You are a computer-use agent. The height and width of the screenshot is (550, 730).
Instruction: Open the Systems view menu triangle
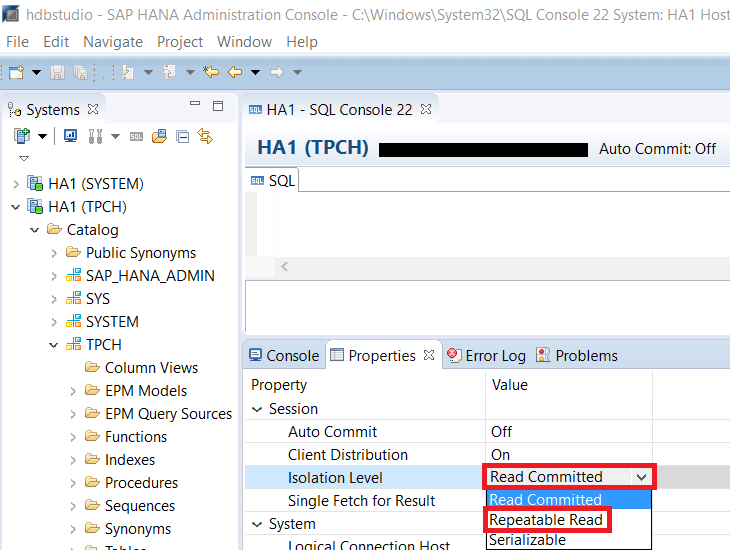pyautogui.click(x=24, y=158)
